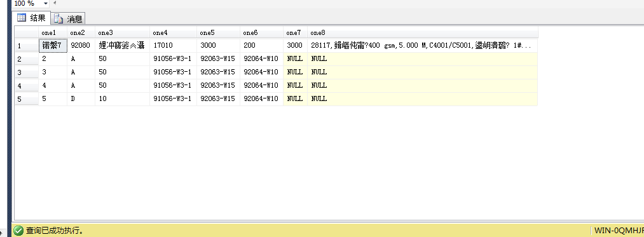Select the one3 column header
The width and height of the screenshot is (644, 237).
coord(123,33)
